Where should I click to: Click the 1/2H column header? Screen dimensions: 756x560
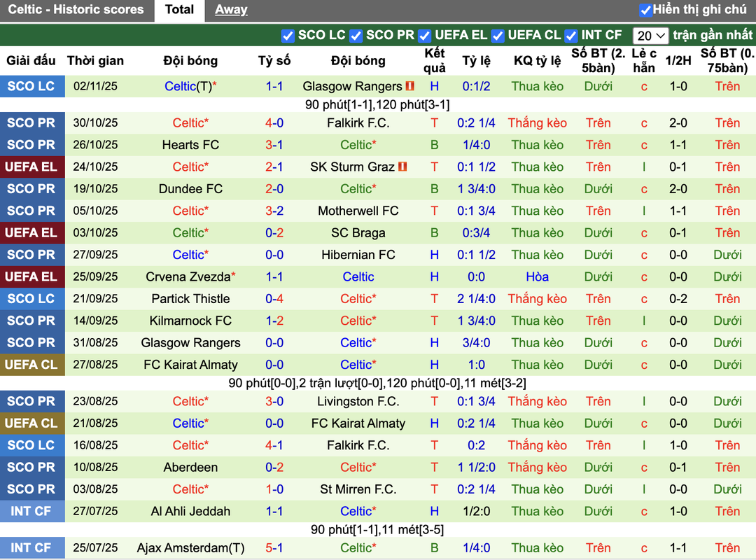pyautogui.click(x=678, y=61)
